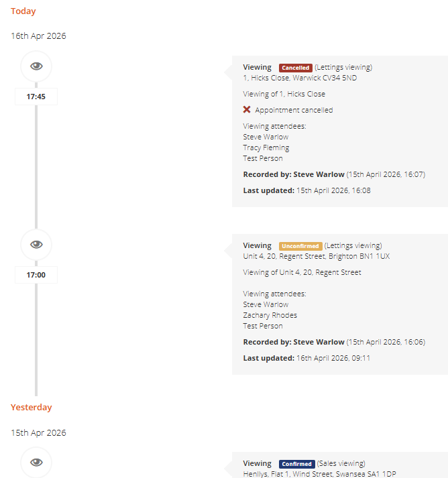Click the Today section heading
Screen dimensions: 448x478
click(x=23, y=11)
